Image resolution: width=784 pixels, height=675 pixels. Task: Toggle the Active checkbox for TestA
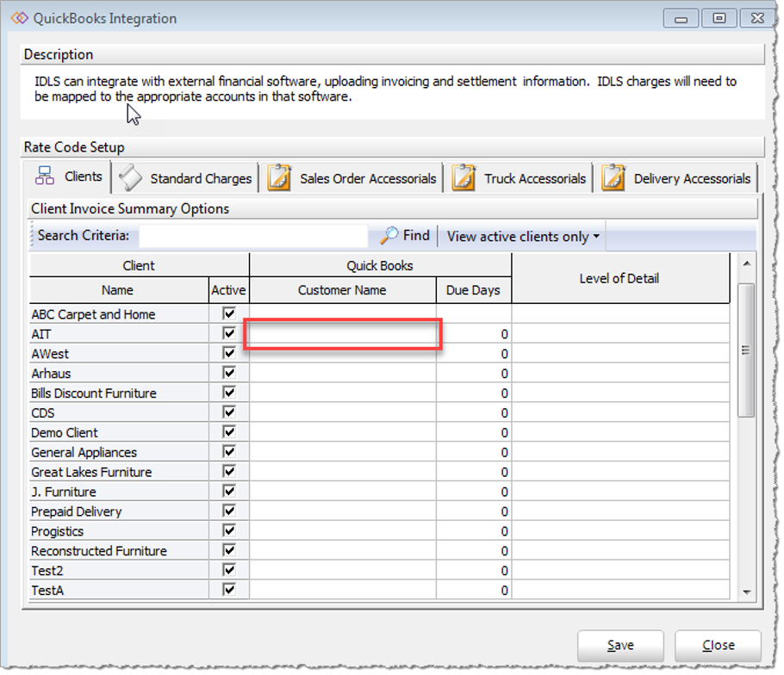click(x=229, y=590)
